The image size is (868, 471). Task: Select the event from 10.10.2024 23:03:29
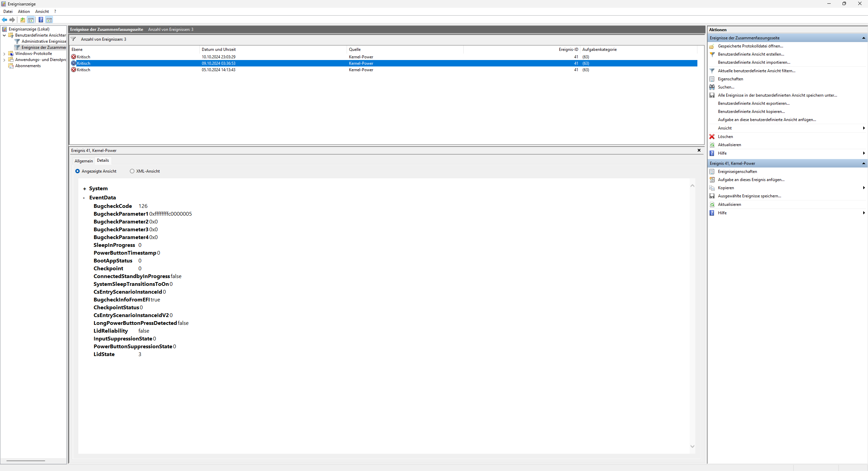218,57
